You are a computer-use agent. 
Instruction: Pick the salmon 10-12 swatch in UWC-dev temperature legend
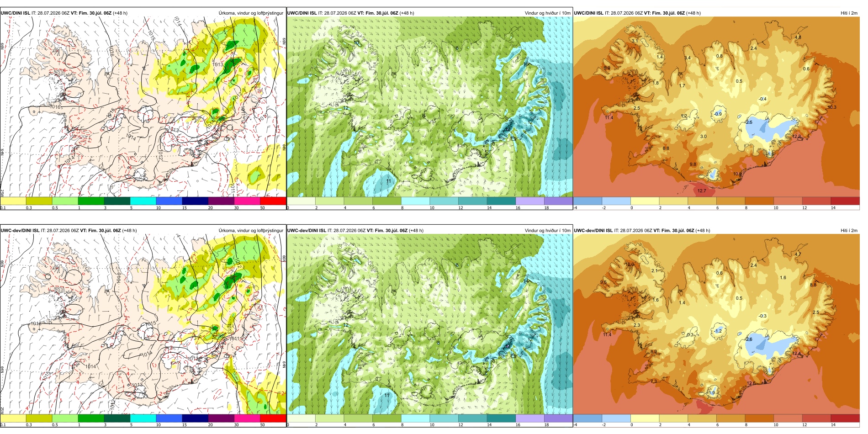point(788,418)
